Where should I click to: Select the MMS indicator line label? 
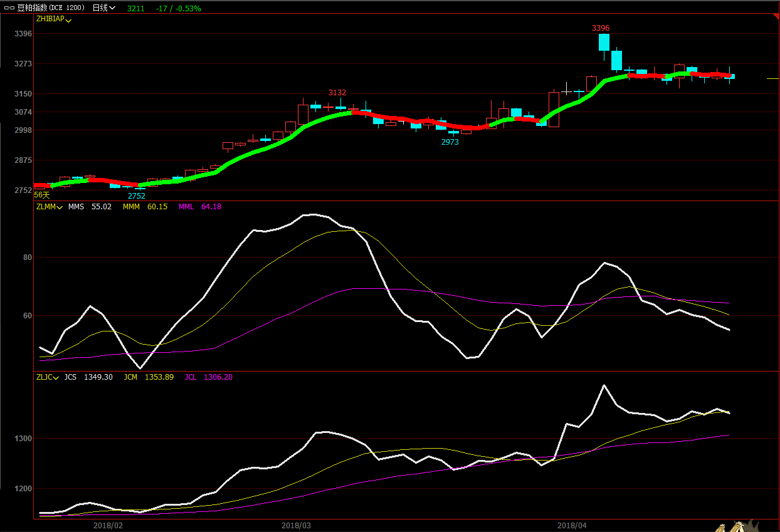point(76,207)
